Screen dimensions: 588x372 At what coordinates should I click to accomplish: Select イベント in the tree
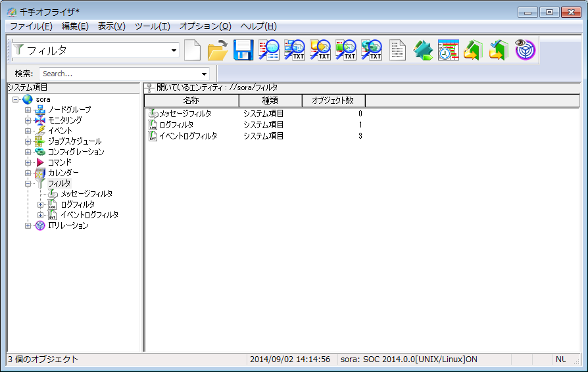pyautogui.click(x=60, y=131)
